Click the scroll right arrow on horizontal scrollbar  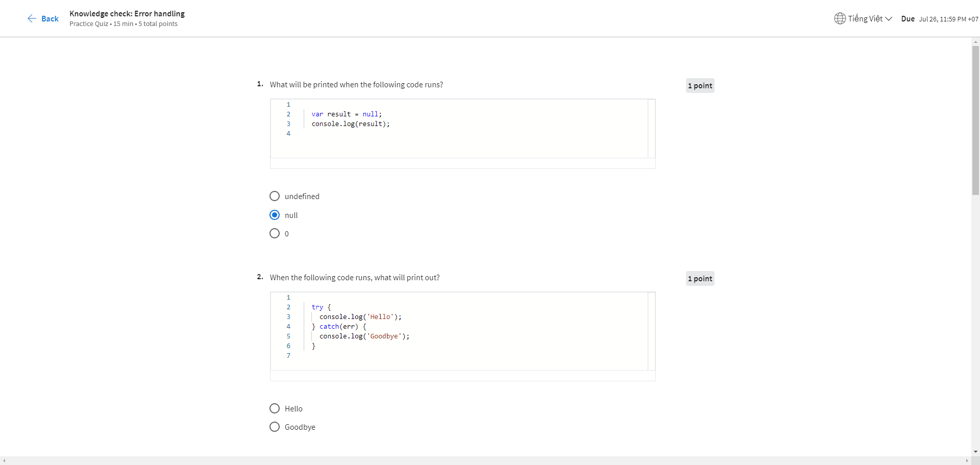(x=967, y=460)
